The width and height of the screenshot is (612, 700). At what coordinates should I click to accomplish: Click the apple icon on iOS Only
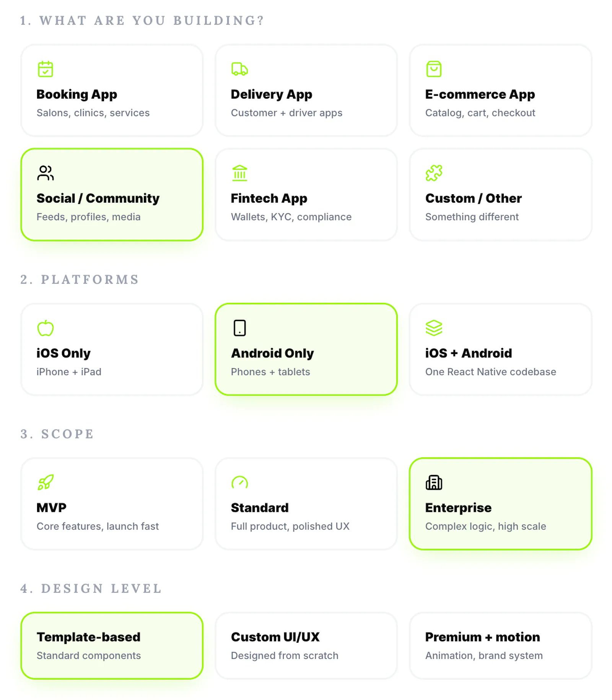(46, 328)
